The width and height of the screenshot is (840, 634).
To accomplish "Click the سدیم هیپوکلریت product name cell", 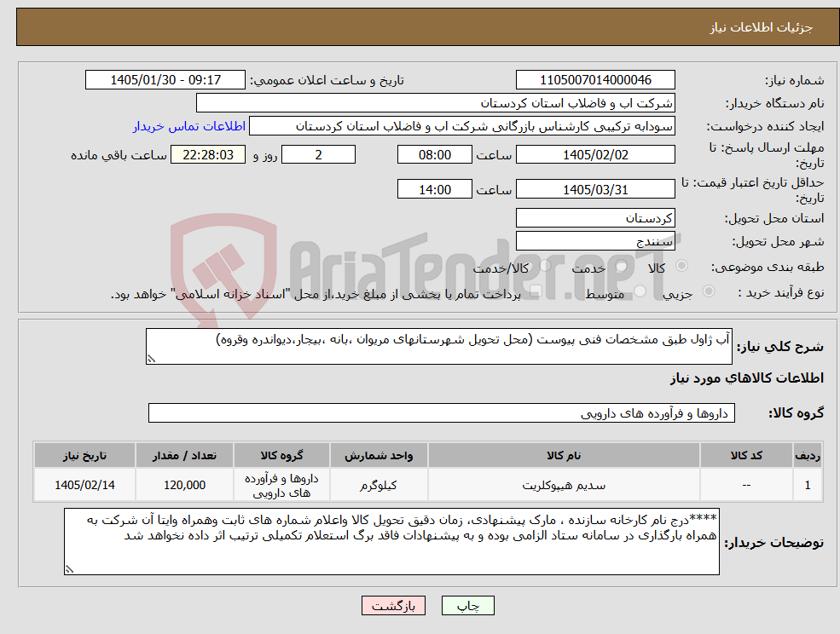I will 564,485.
